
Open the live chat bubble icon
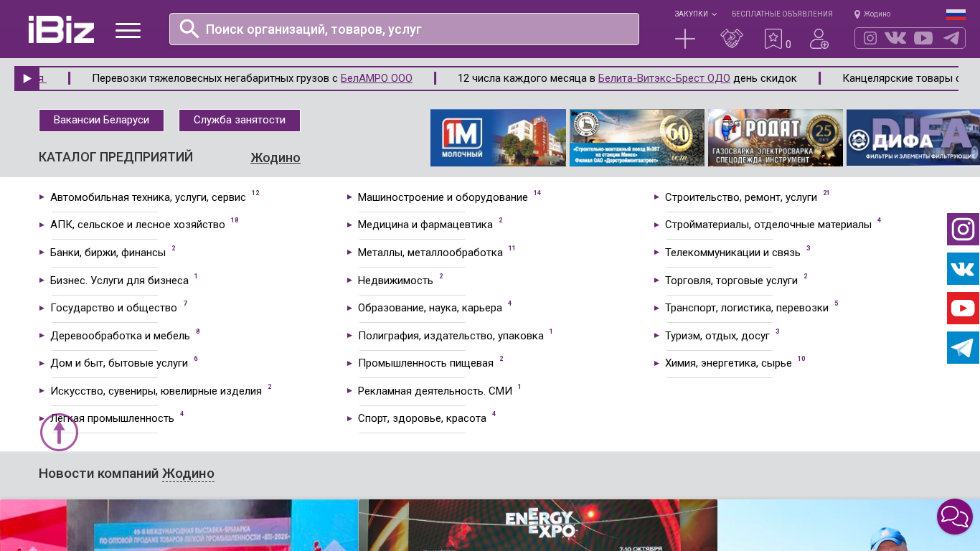[954, 517]
